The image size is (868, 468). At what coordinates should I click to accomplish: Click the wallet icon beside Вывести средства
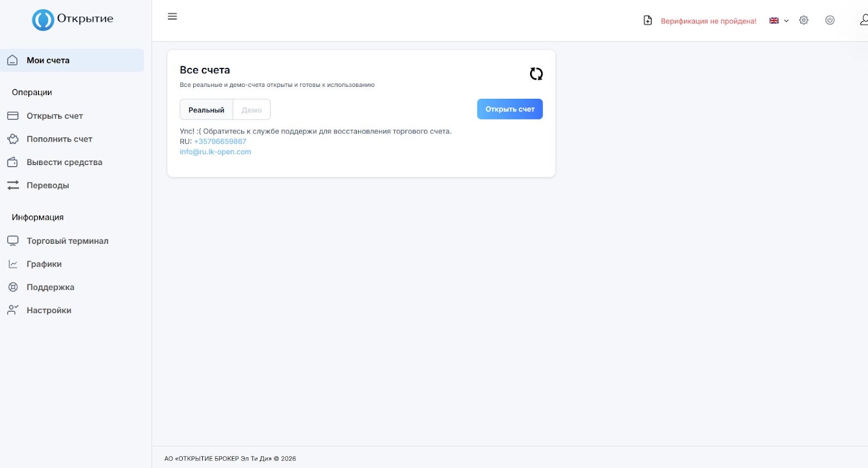[x=12, y=162]
